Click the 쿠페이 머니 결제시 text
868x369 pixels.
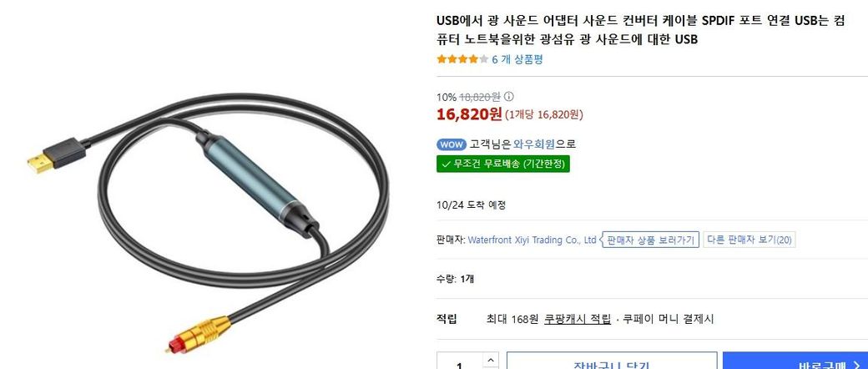point(669,319)
